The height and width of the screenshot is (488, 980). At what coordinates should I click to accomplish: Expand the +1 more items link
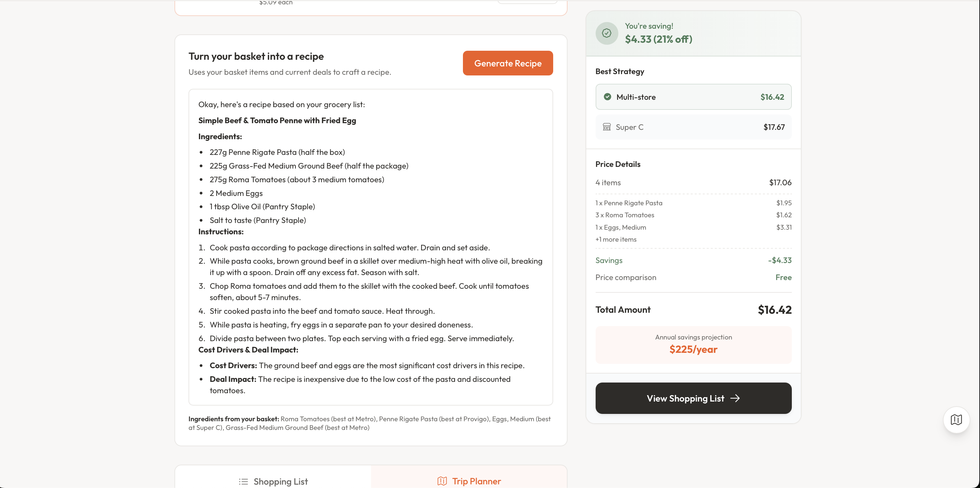pos(616,239)
